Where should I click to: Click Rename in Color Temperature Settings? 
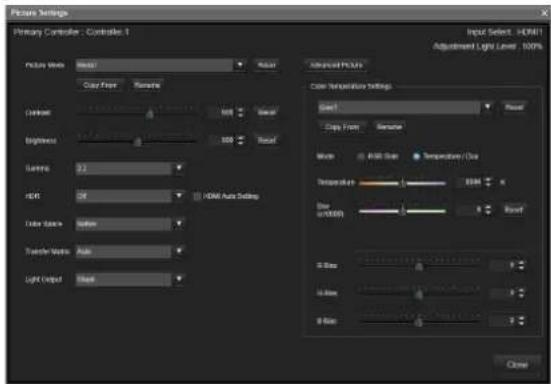[389, 127]
